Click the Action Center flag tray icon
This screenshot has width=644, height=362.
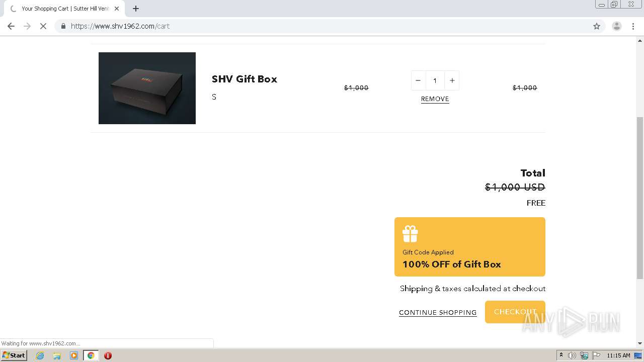point(596,355)
